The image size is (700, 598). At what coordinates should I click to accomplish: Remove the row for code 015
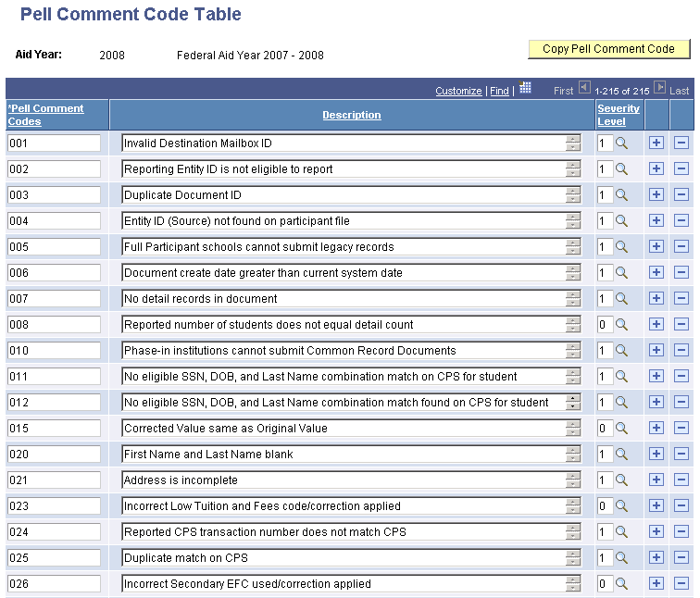click(x=681, y=428)
